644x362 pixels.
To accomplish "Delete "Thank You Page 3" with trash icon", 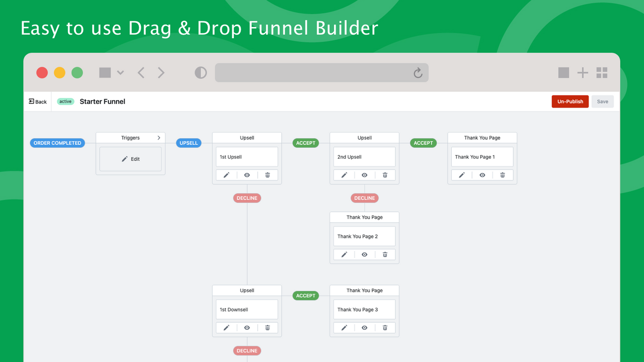I will [x=385, y=327].
